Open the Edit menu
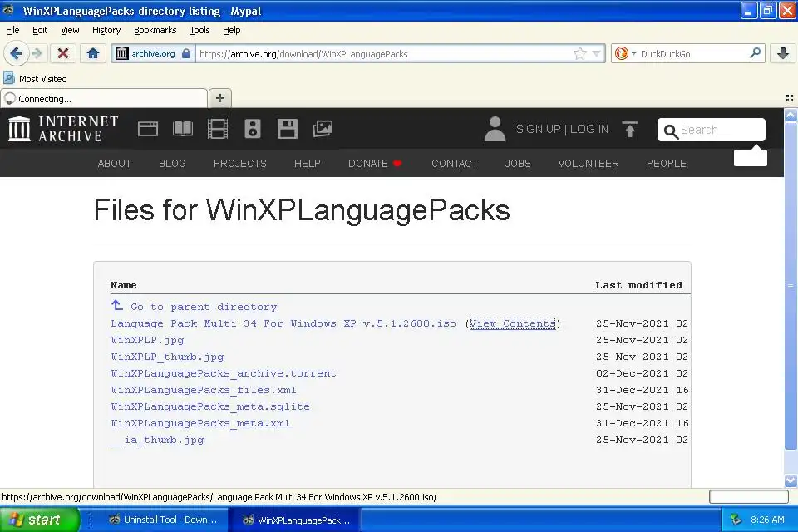 pos(40,30)
